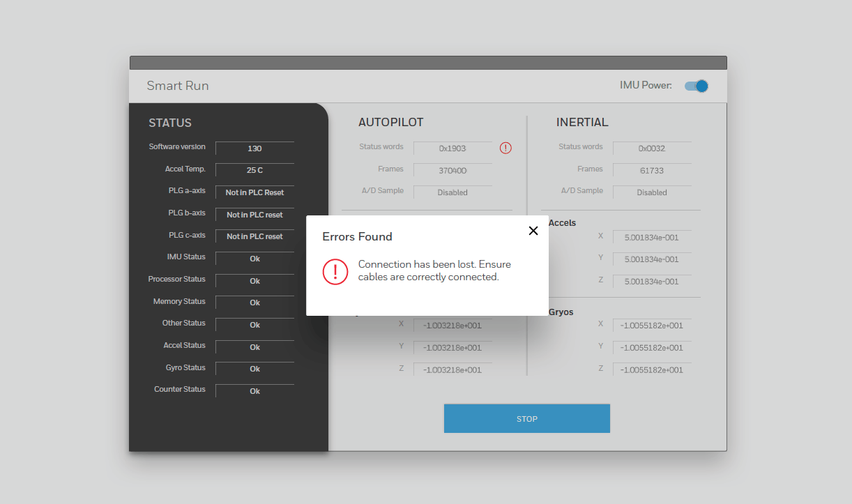Click the Counter Status value field

(254, 391)
